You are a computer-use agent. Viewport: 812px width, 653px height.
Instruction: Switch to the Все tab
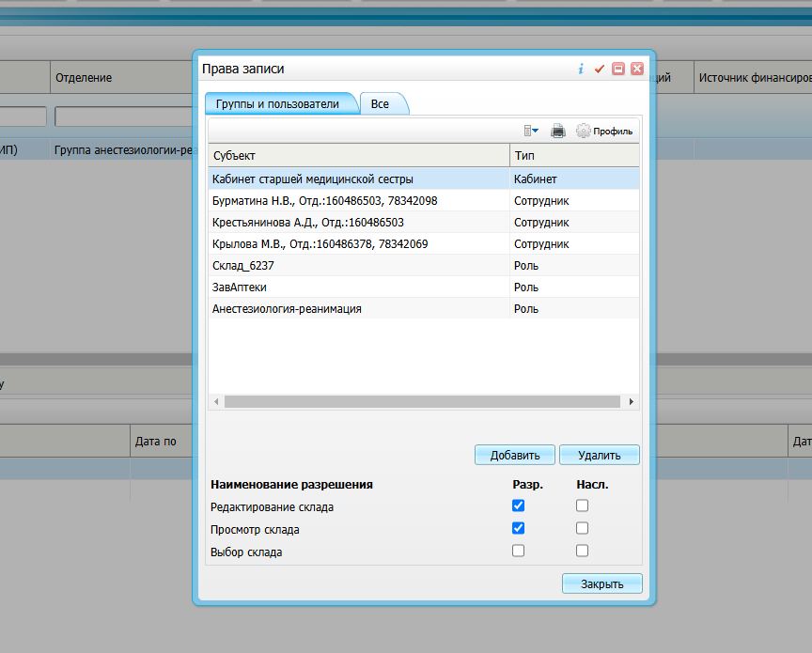[x=380, y=104]
